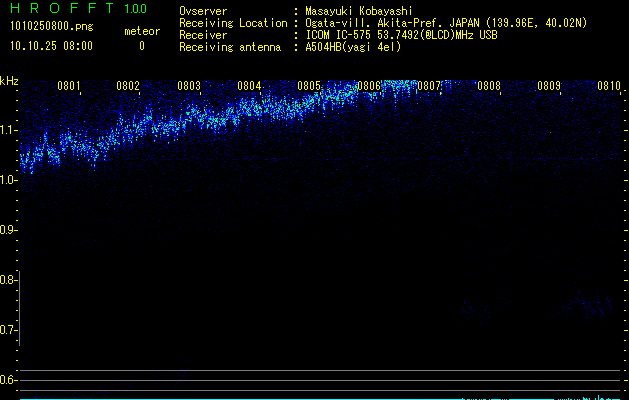Image resolution: width=629 pixels, height=400 pixels.
Task: Click the 0805 time marker
Action: 309,86
